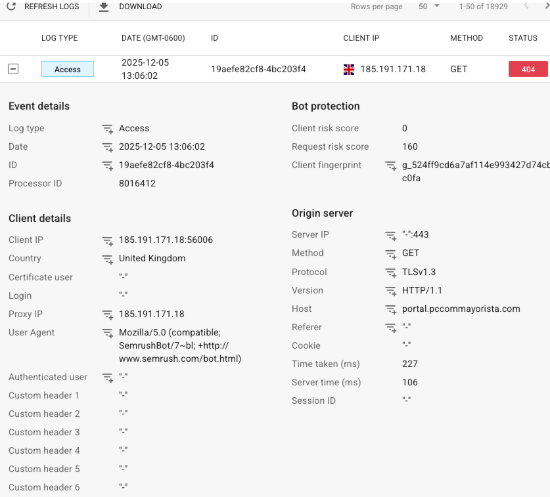This screenshot has height=497, width=550.
Task: Click Time taken value 227
Action: coord(410,364)
